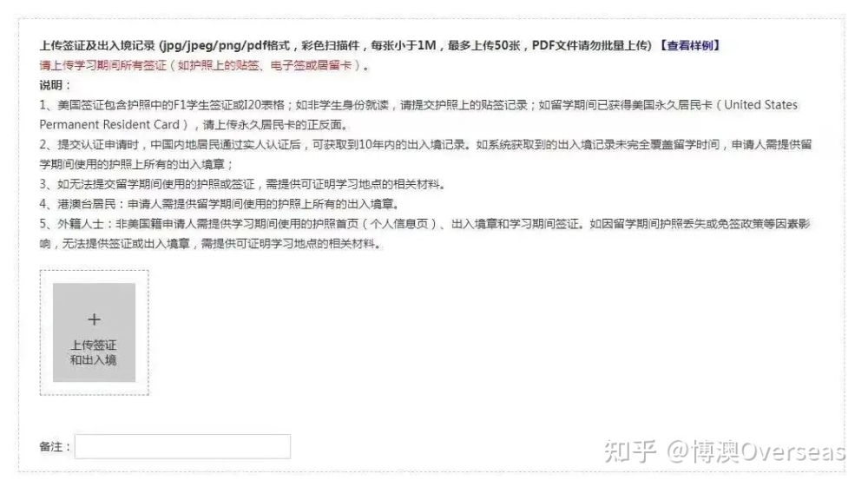Select instruction 2 about 提交认证申请时
The height and width of the screenshot is (487, 868).
425,155
